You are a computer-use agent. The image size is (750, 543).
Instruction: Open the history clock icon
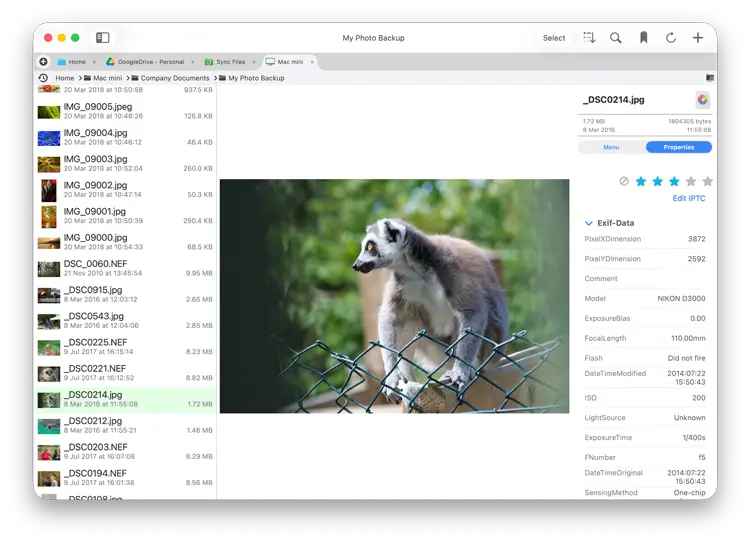43,78
